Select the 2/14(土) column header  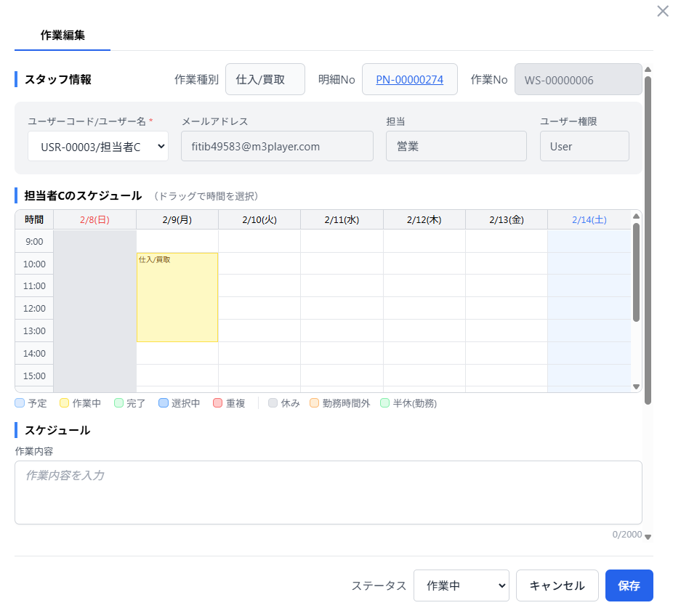[x=589, y=219]
